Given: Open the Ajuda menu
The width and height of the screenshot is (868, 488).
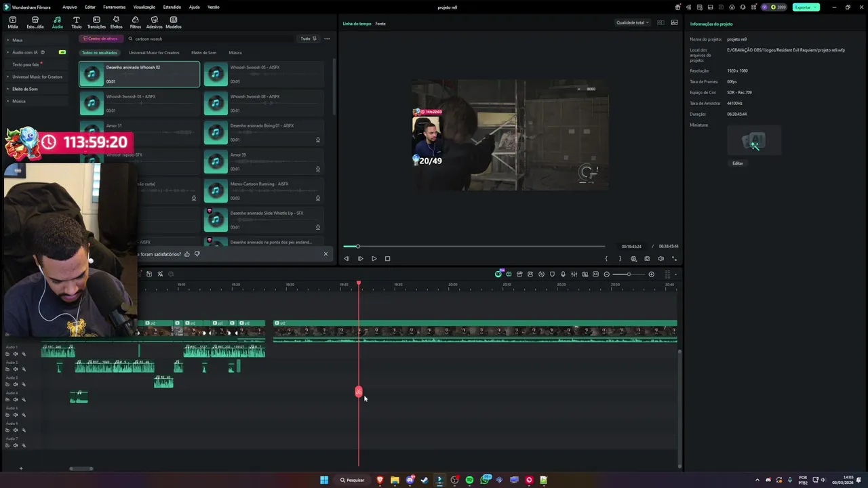Looking at the screenshot, I should [195, 7].
